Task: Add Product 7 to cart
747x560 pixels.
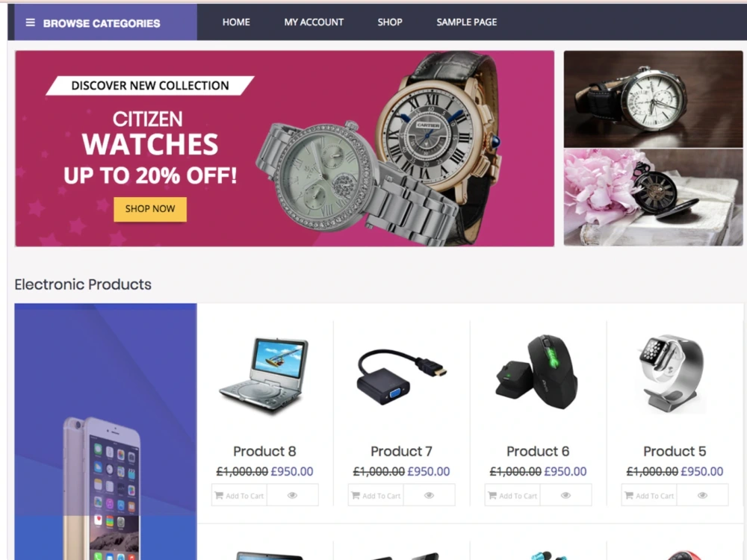Action: point(376,495)
